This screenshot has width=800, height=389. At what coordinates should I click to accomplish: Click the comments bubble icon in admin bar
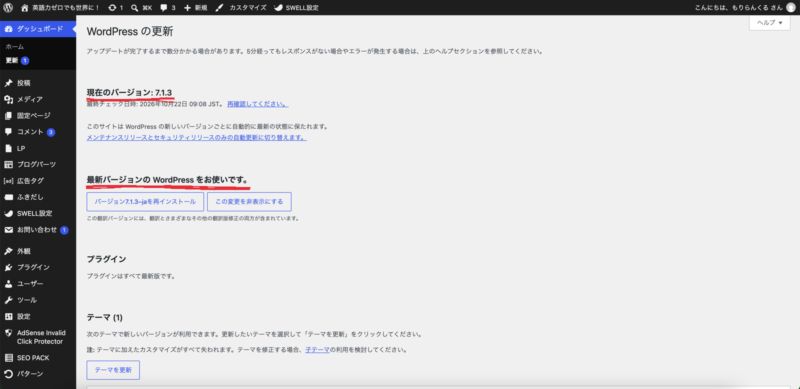point(164,8)
